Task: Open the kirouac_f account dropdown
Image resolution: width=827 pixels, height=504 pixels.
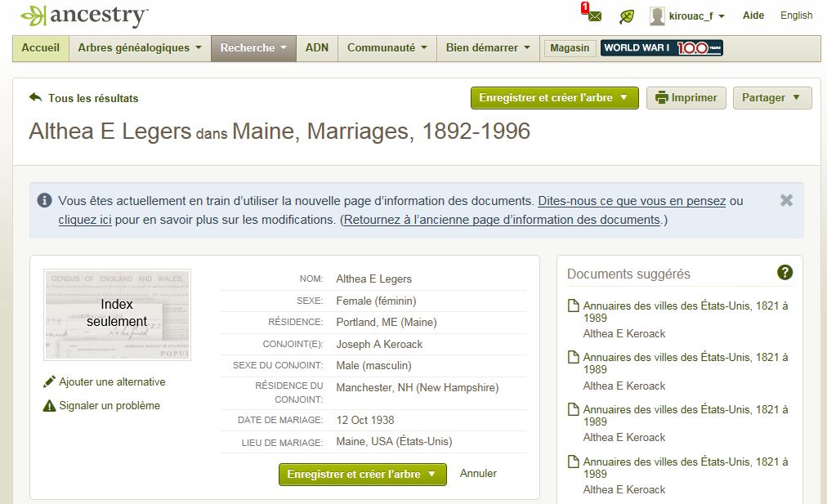Action: tap(696, 16)
